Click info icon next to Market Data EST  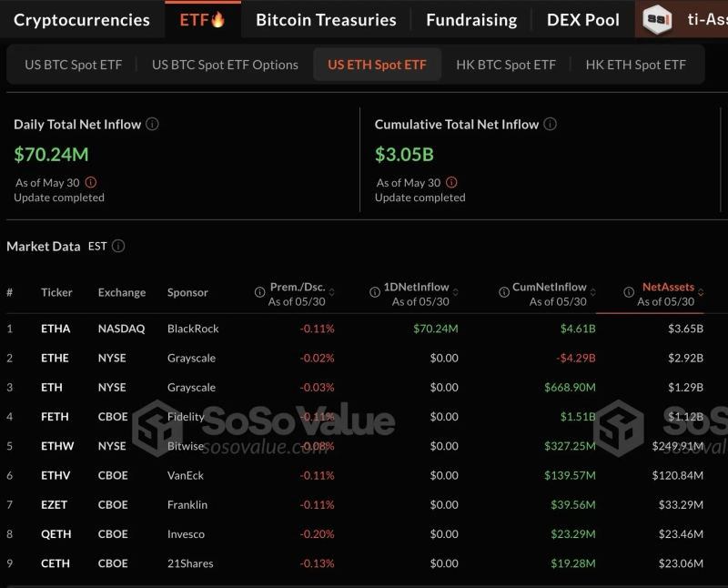click(x=118, y=246)
